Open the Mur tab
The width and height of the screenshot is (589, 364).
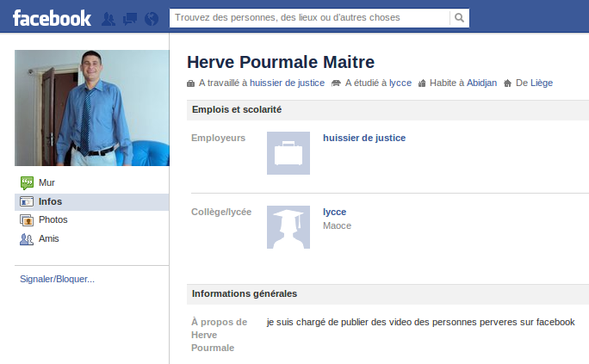[x=46, y=182]
